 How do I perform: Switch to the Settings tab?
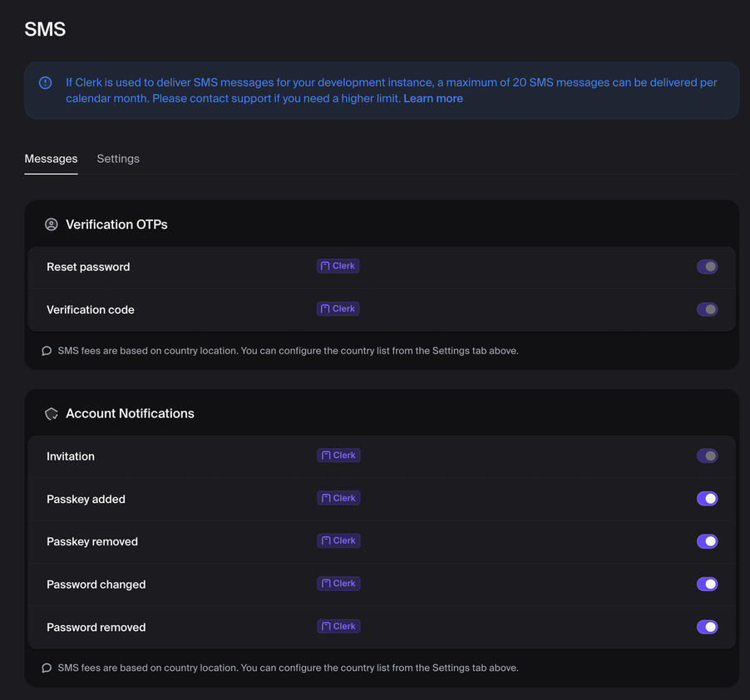[x=117, y=158]
